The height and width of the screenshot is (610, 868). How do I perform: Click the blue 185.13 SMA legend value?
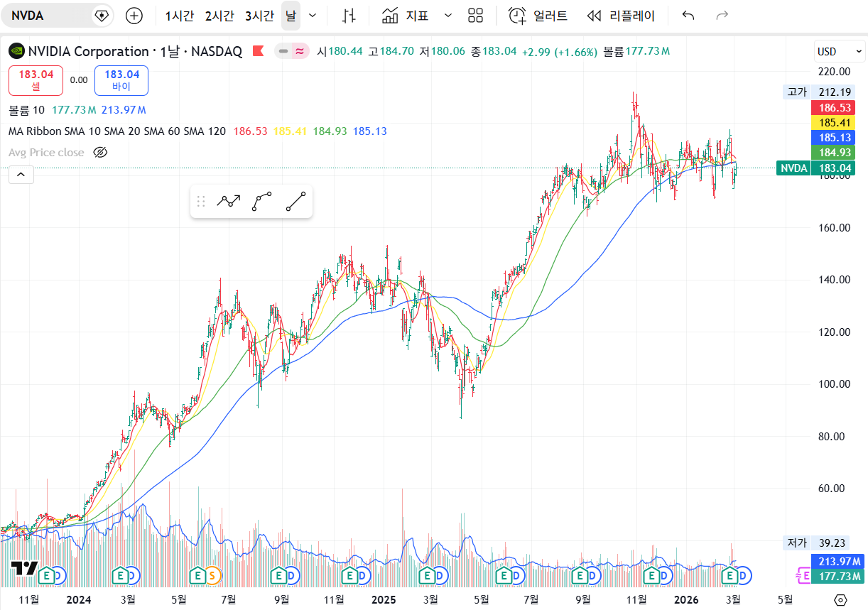tap(370, 131)
